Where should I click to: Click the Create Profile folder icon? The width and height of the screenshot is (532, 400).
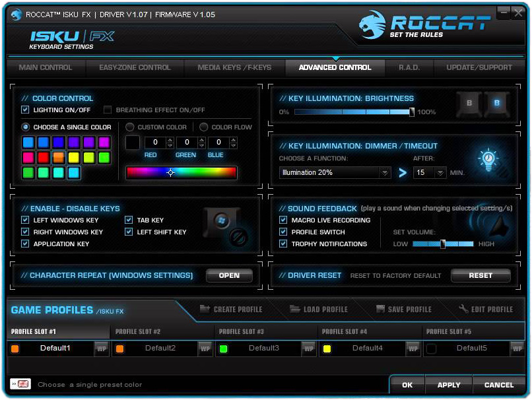pyautogui.click(x=205, y=309)
